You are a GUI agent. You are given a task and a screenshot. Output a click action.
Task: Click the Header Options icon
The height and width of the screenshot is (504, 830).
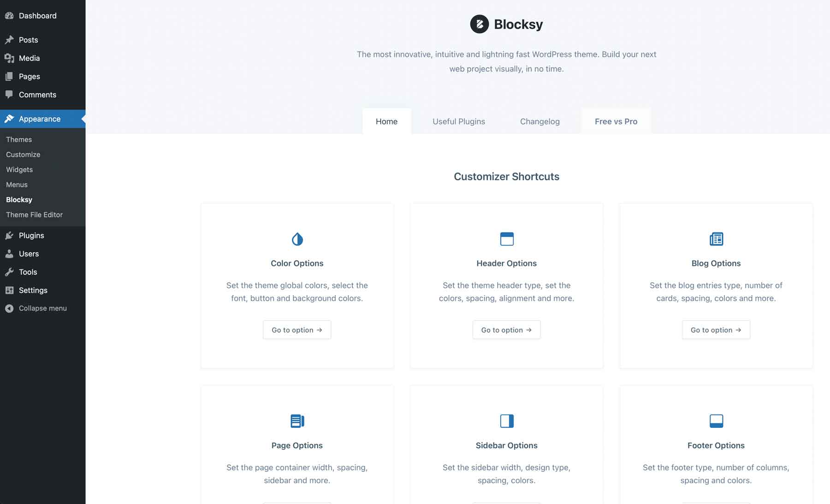pos(506,239)
